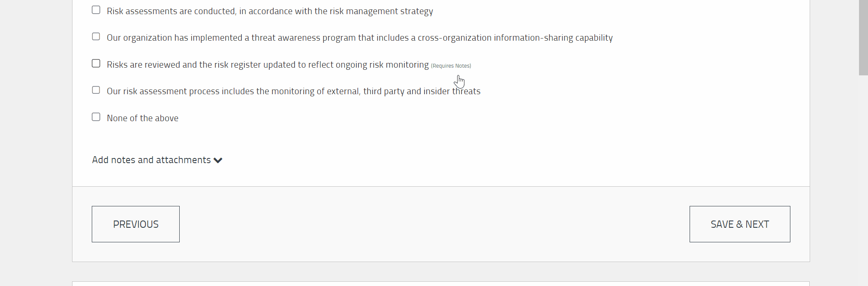Check the box for 'Risk assessments are conducted'
This screenshot has width=868, height=286.
click(96, 10)
